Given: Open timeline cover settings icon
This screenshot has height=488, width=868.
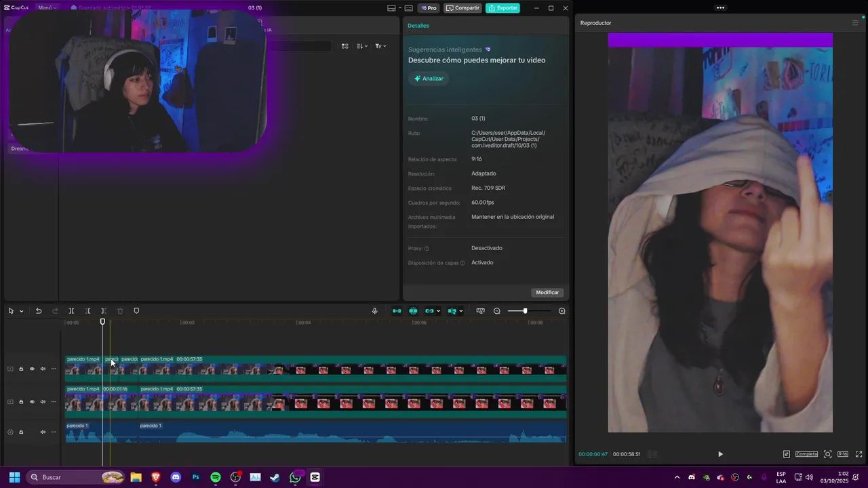Looking at the screenshot, I should pos(481,311).
